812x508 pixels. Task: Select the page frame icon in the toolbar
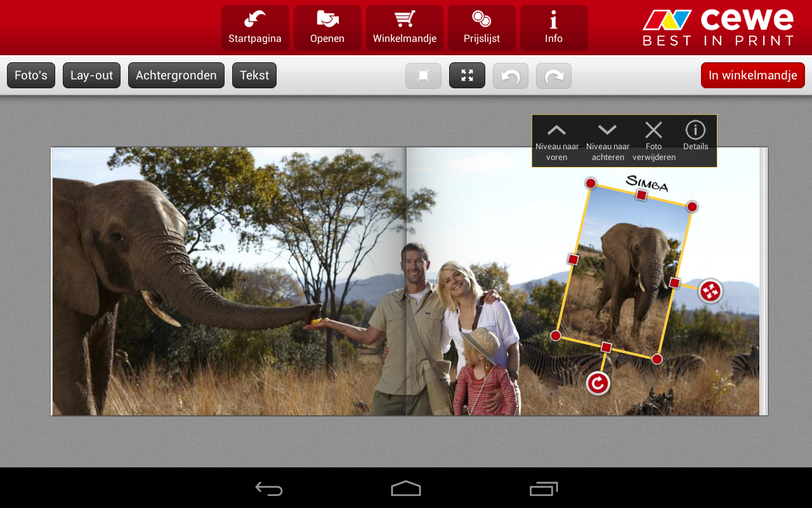423,75
